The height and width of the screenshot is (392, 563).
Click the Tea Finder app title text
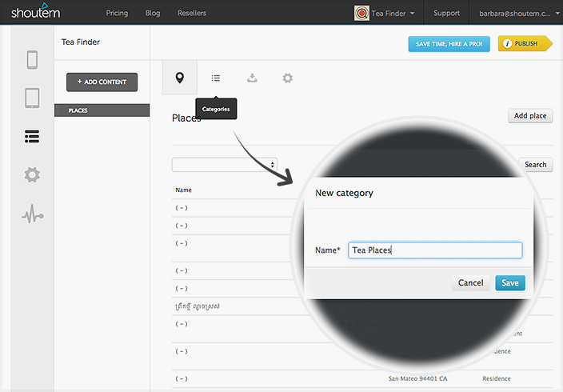click(x=81, y=42)
